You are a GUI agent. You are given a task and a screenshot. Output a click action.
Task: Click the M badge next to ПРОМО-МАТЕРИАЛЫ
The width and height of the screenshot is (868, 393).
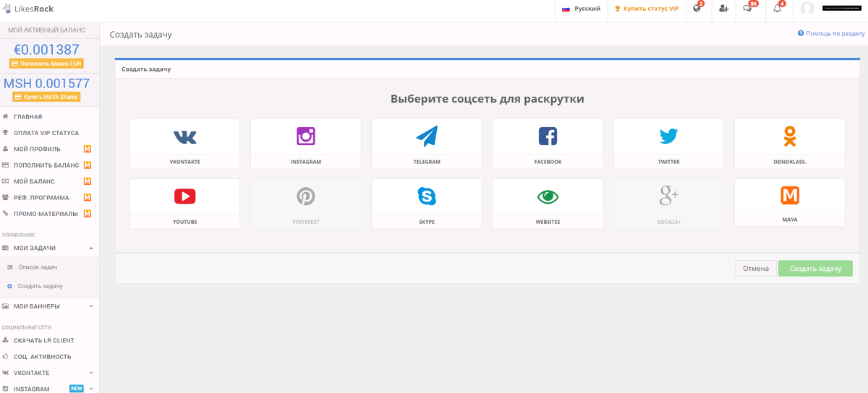coord(87,214)
